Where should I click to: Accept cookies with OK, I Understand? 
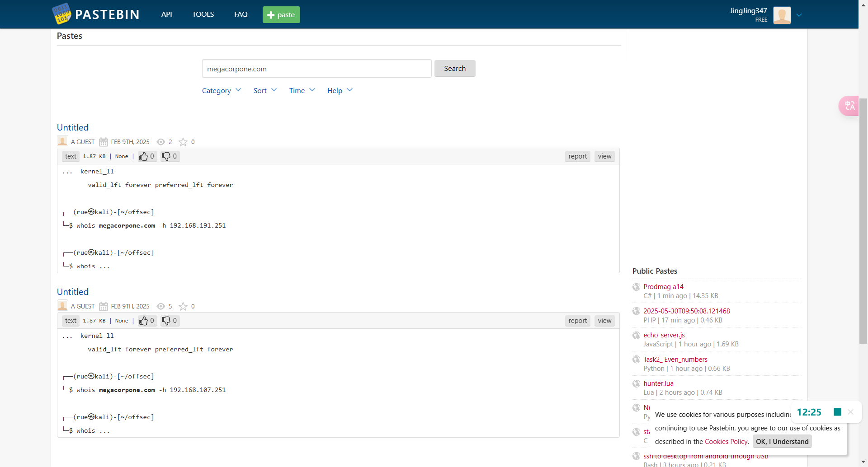coord(782,442)
